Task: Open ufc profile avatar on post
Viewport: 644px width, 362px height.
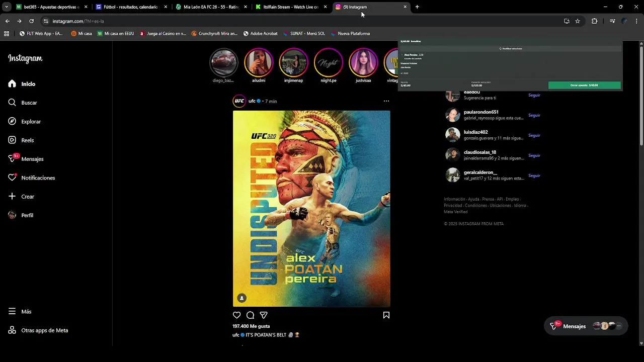Action: click(x=239, y=101)
